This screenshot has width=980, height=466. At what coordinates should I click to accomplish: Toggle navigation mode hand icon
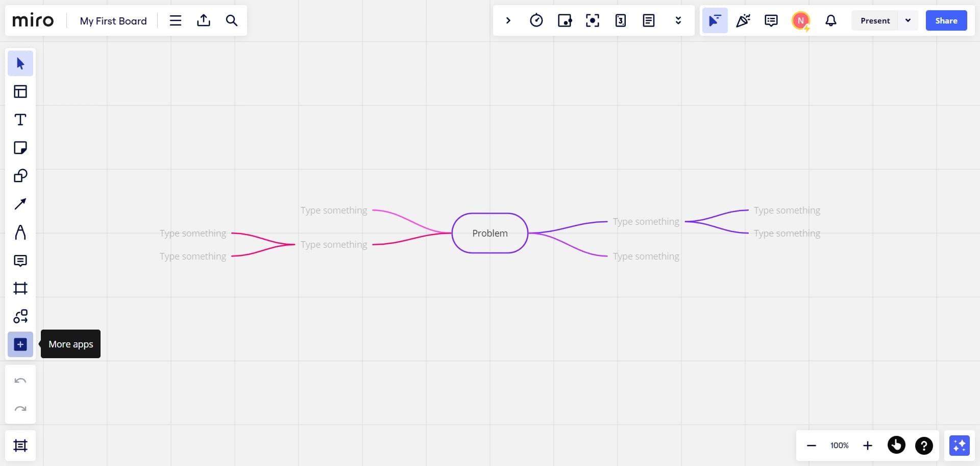tap(896, 446)
